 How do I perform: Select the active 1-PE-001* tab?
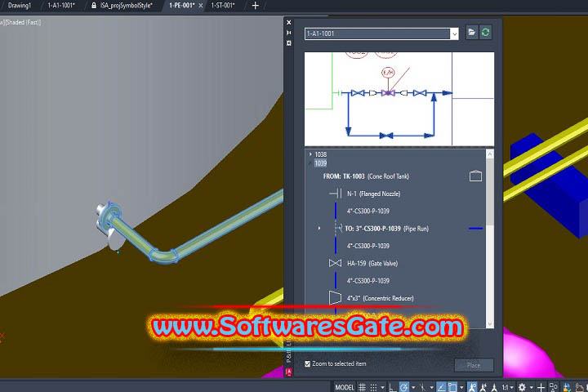point(182,5)
